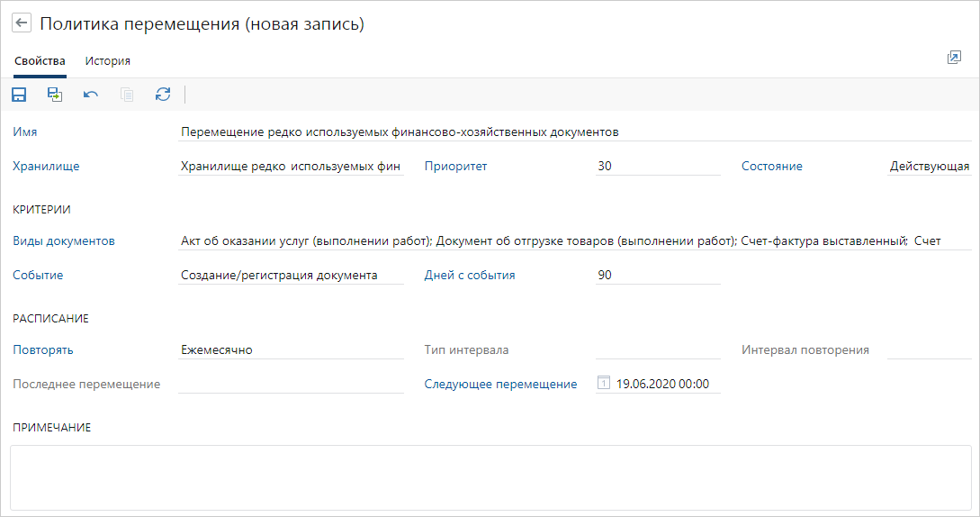Viewport: 980px width, 517px height.
Task: Open the Состояние field showing Действующая
Action: (929, 167)
